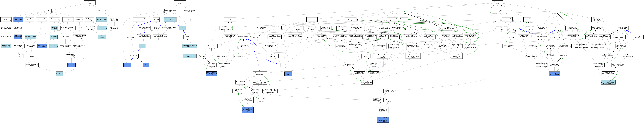Select 'ribosomal large subunit binding' node
This screenshot has width=644, height=123.
pyautogui.click(x=6, y=46)
